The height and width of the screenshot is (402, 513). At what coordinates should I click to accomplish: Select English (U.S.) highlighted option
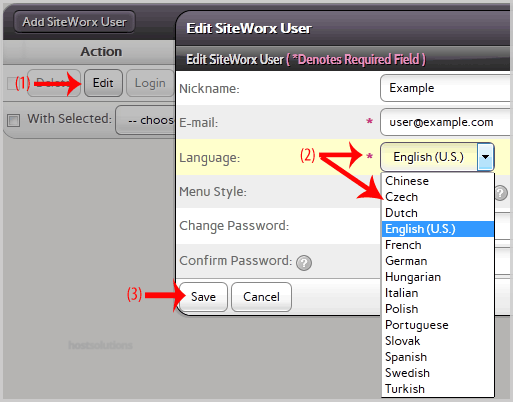coord(438,229)
